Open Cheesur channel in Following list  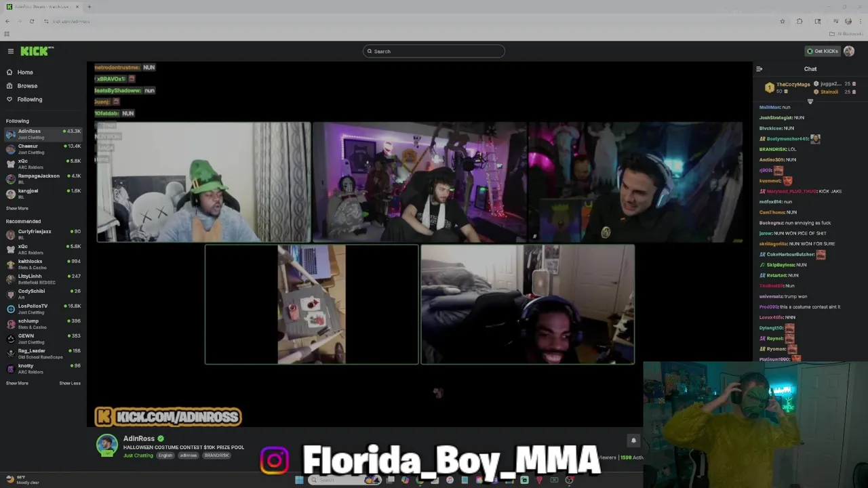[43, 149]
